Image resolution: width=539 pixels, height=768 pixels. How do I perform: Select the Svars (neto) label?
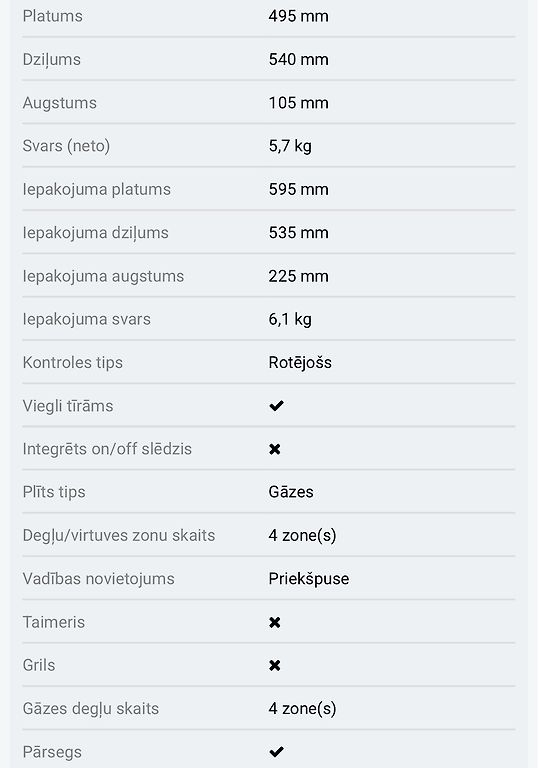66,146
